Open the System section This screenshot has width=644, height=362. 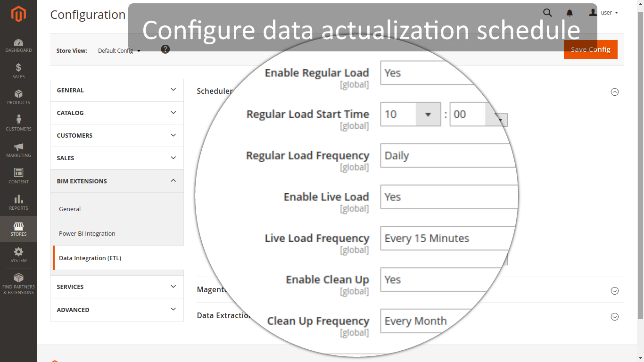pyautogui.click(x=18, y=255)
